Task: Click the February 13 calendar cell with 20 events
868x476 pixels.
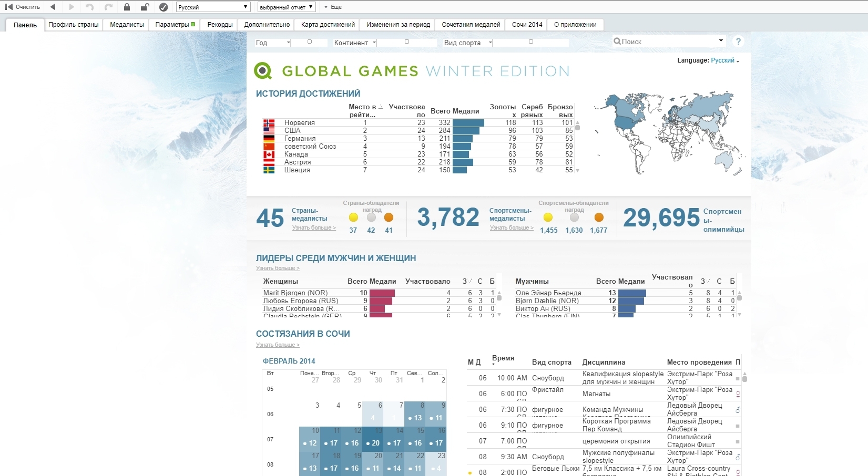Action: point(373,439)
